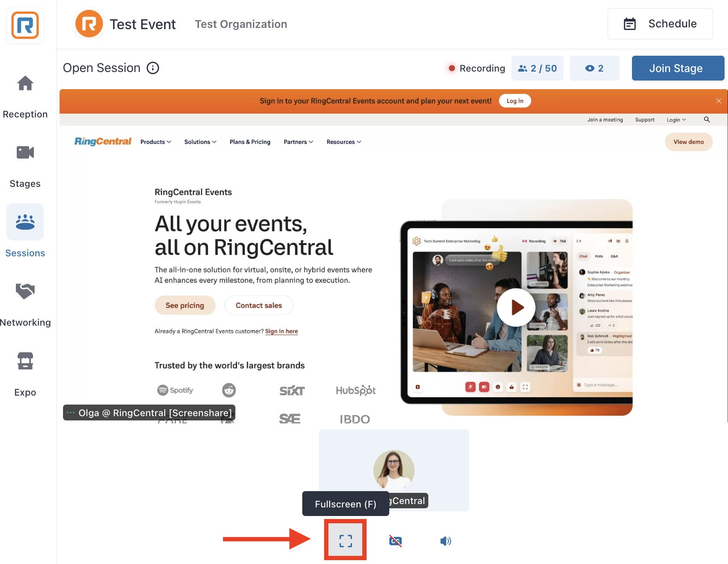The image size is (728, 564).
Task: Click the Sign in here link
Action: [x=281, y=331]
